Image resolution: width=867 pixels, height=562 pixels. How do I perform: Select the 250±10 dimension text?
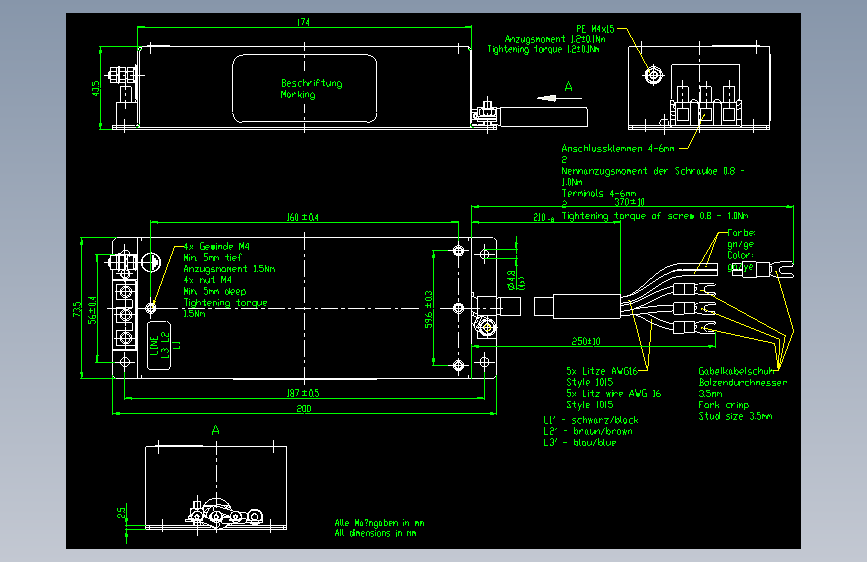coord(586,341)
